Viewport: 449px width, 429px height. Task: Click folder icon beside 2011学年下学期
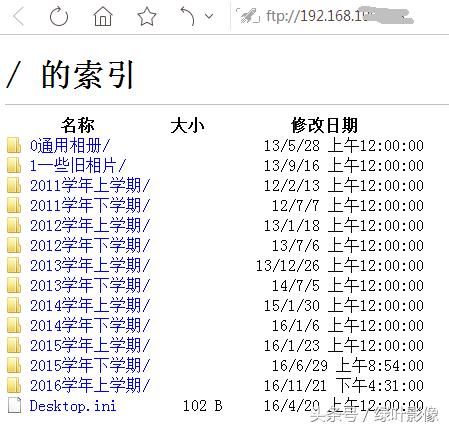click(x=14, y=206)
